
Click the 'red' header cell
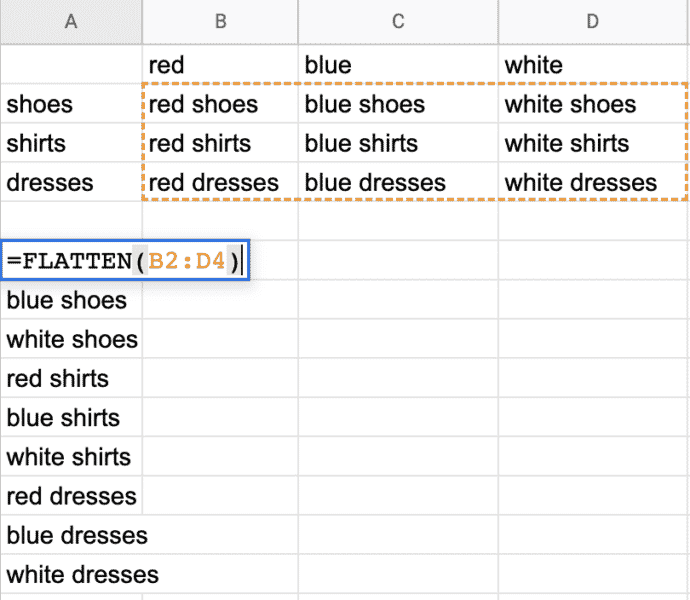(220, 65)
